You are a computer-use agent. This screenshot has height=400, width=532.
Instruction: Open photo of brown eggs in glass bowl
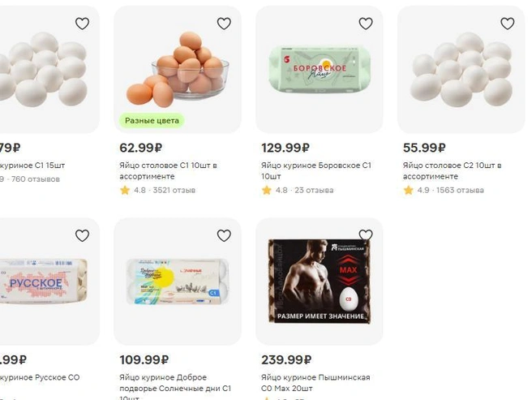(x=178, y=69)
